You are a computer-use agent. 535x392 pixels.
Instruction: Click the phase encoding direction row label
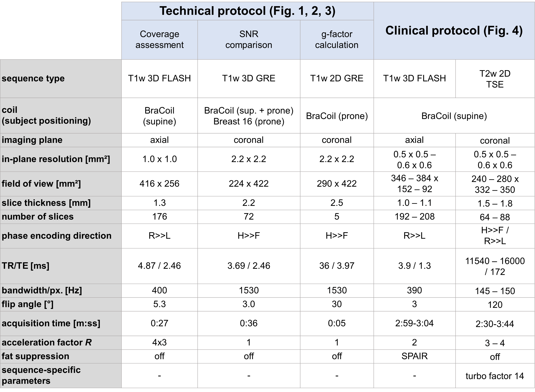click(x=56, y=236)
